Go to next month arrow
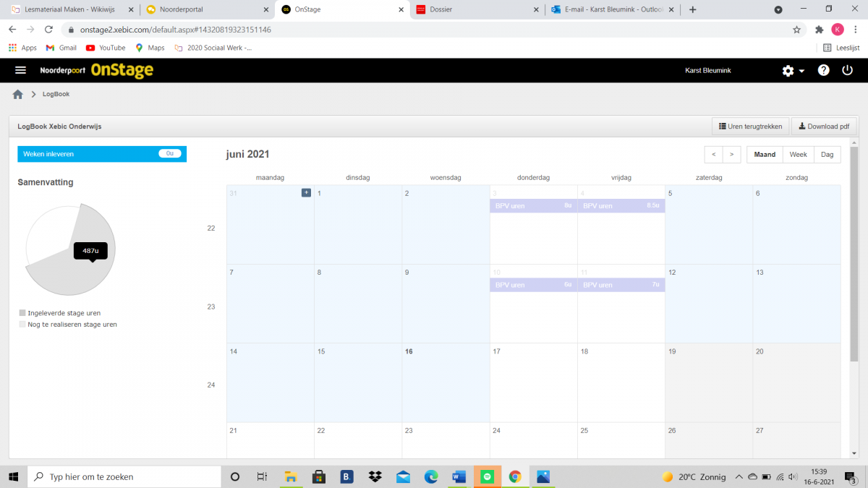This screenshot has height=488, width=868. coord(731,155)
